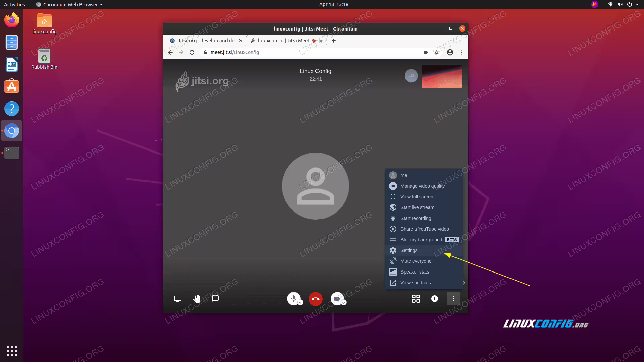The width and height of the screenshot is (644, 362).
Task: Click the camera permission icon in address bar
Action: 426,52
